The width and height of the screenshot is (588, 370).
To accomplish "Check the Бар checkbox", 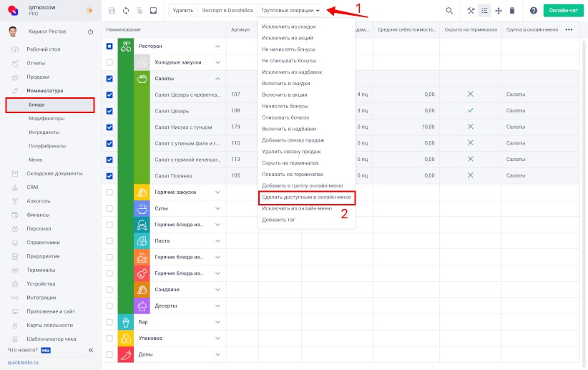I will [x=109, y=322].
